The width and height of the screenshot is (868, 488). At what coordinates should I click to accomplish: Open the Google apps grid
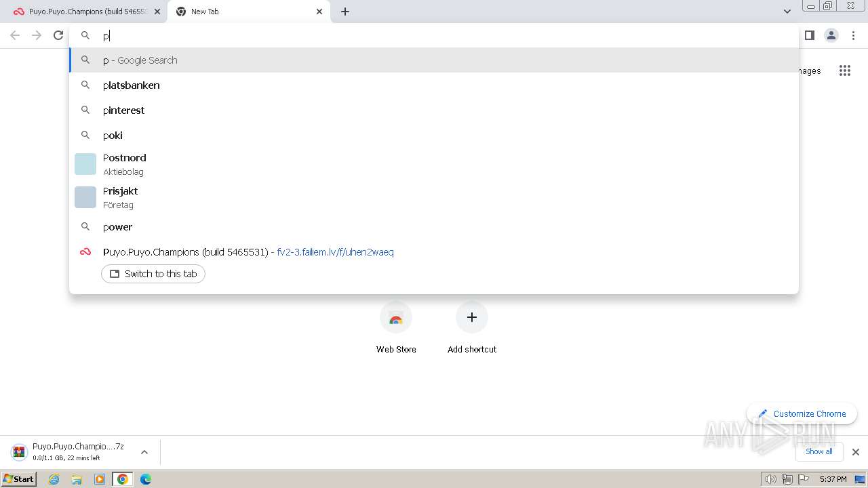click(844, 70)
